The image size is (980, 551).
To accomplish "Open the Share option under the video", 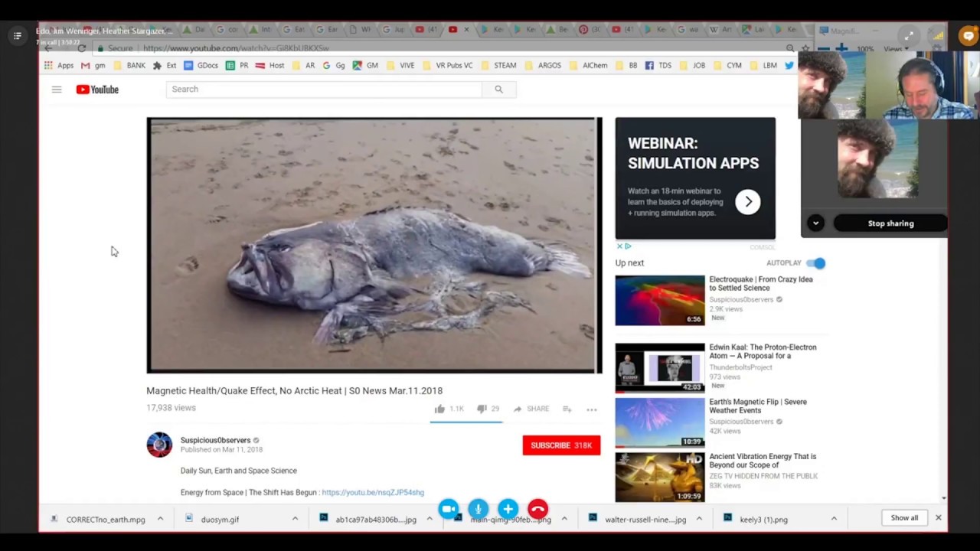I will click(x=531, y=409).
